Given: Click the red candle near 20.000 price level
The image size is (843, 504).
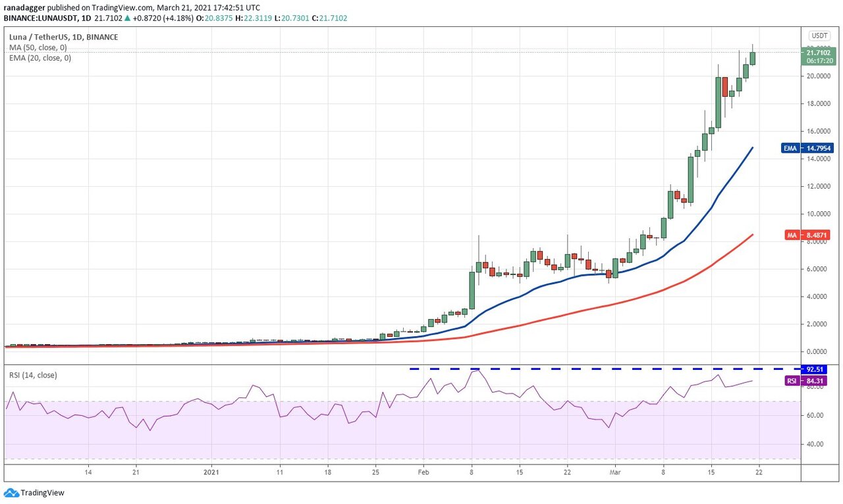Looking at the screenshot, I should point(725,87).
